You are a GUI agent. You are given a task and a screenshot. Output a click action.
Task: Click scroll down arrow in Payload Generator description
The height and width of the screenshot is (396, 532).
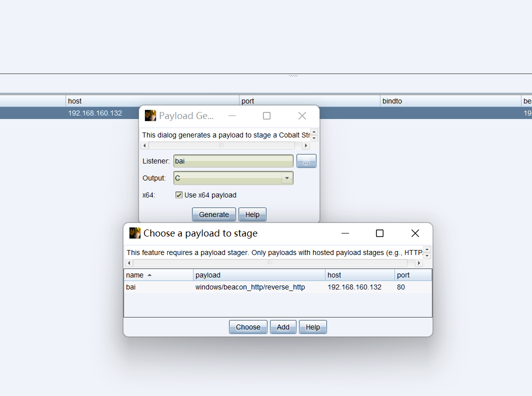click(314, 138)
